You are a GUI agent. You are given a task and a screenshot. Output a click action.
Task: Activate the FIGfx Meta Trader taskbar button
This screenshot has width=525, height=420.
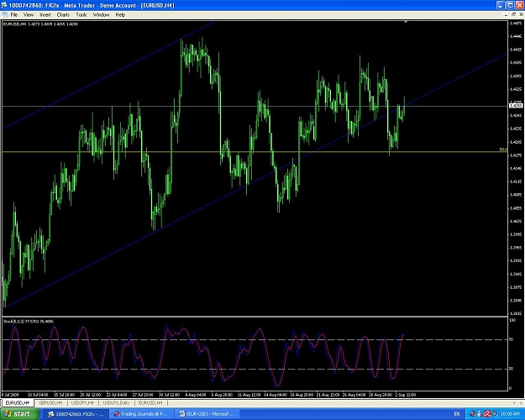(76, 414)
